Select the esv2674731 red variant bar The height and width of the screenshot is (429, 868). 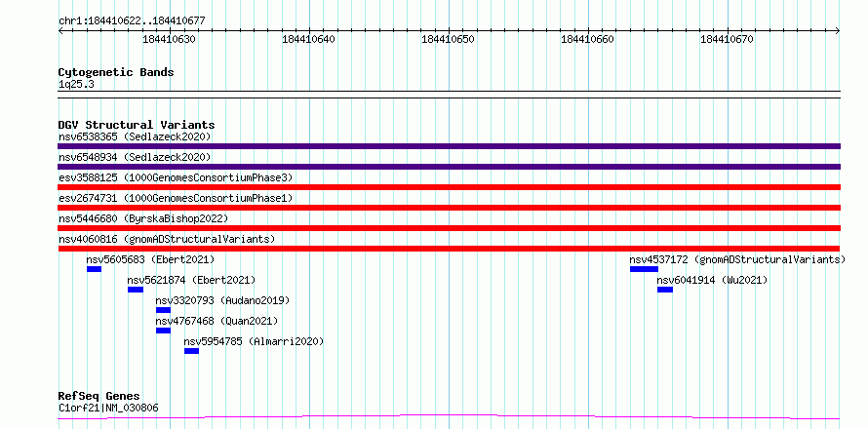449,208
